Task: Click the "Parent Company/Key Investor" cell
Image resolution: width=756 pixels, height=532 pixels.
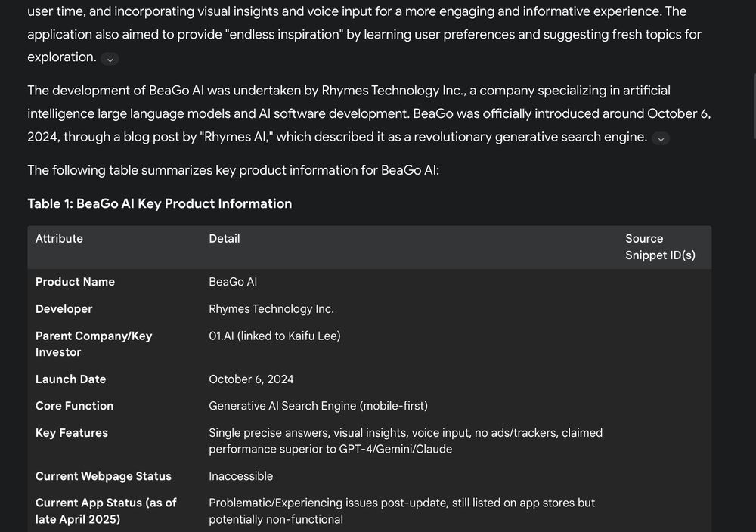Action: pos(93,344)
